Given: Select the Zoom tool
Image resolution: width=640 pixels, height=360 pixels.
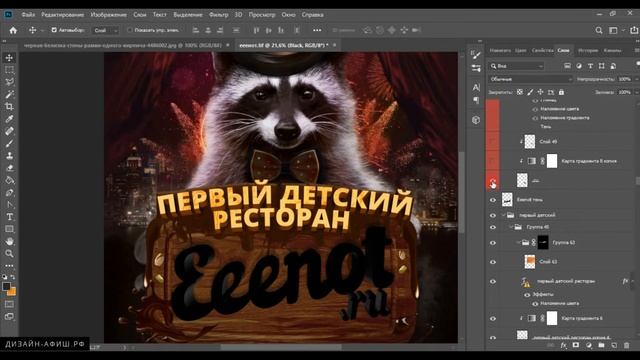Looking at the screenshot, I should coord(9,253).
